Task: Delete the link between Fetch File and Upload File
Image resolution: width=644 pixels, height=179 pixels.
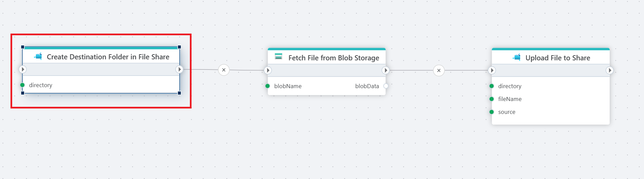Action: [x=439, y=71]
